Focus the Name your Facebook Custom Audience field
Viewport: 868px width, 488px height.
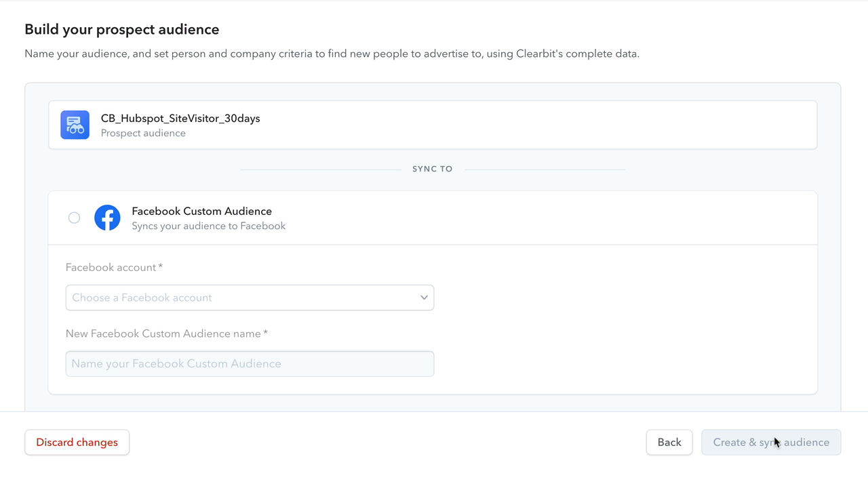click(250, 364)
